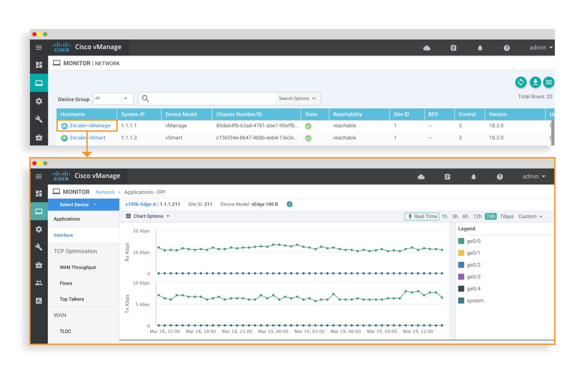Open the Monitor panel from the sidebar
The width and height of the screenshot is (588, 379).
tap(39, 211)
